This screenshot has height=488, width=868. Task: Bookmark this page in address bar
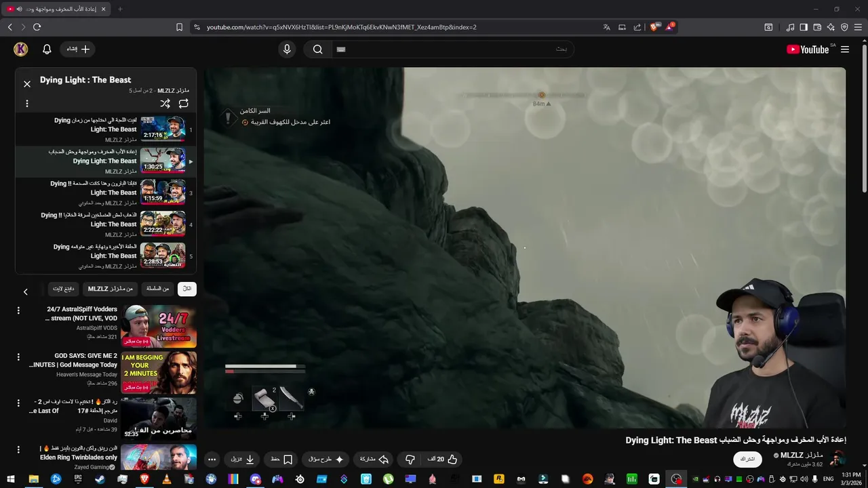pos(179,27)
